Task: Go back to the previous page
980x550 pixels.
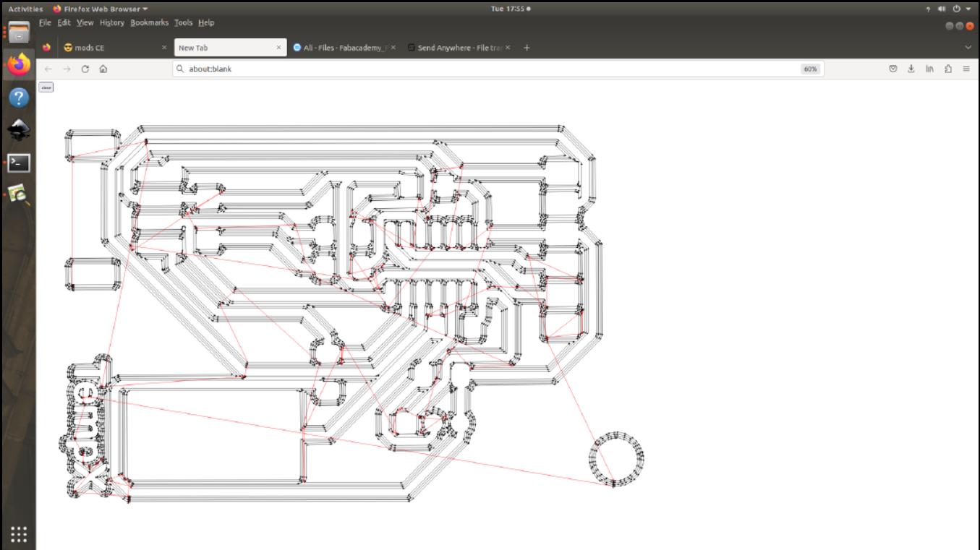Action: pyautogui.click(x=48, y=69)
